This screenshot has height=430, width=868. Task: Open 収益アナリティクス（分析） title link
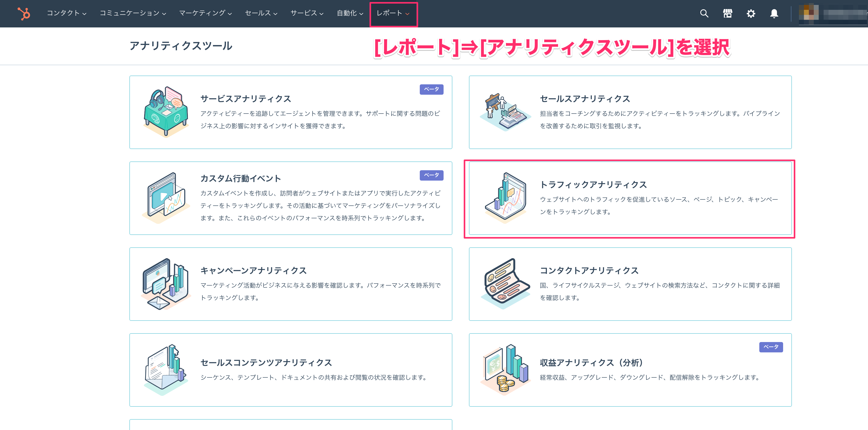pyautogui.click(x=592, y=362)
